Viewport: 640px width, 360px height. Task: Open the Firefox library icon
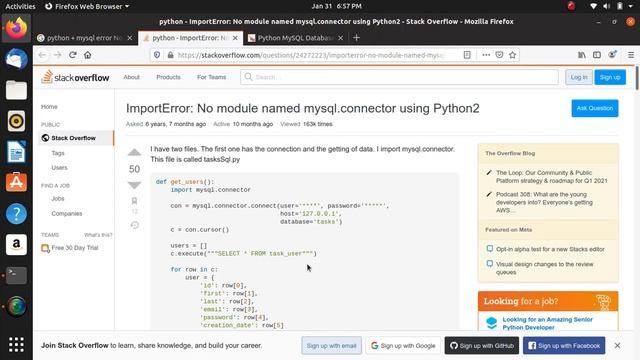point(582,55)
